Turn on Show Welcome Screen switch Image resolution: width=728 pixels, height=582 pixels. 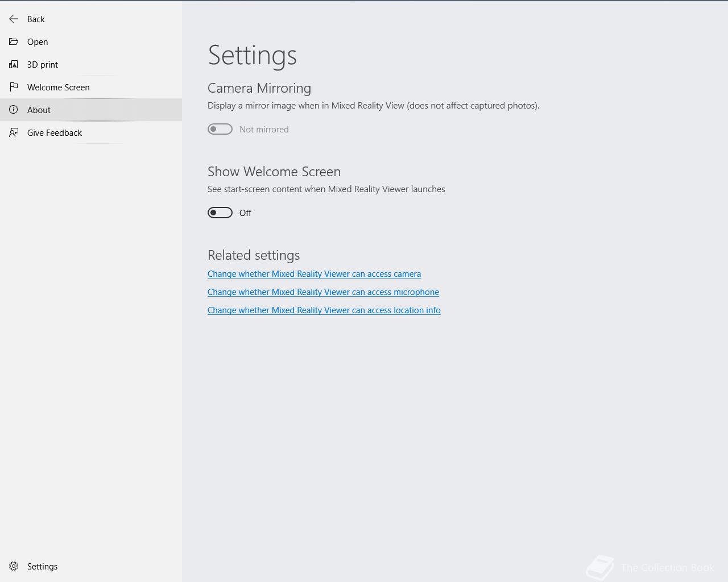[x=220, y=213]
